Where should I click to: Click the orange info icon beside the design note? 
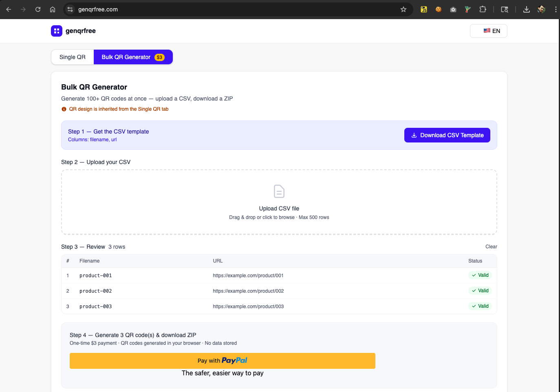click(x=64, y=109)
